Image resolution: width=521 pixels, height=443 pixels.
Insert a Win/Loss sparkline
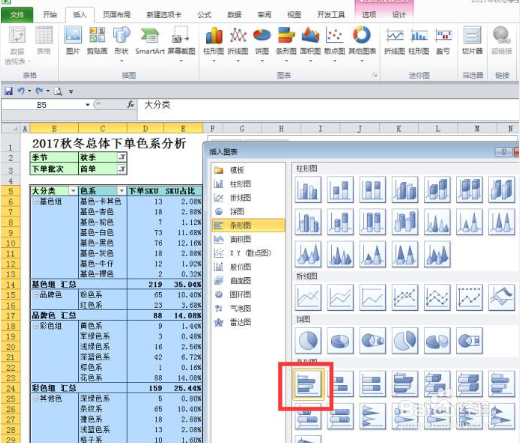click(x=443, y=41)
